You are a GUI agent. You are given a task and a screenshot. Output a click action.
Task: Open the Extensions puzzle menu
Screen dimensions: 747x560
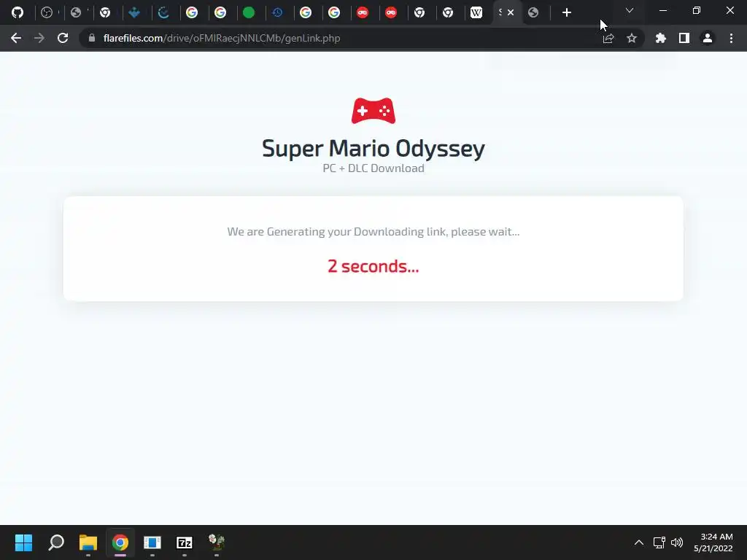click(x=661, y=38)
